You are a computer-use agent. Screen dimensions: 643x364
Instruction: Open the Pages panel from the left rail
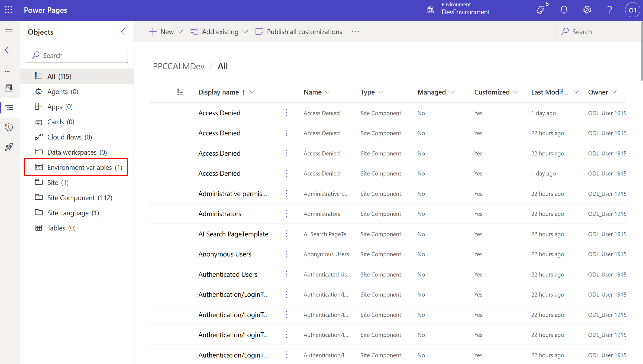(x=9, y=88)
